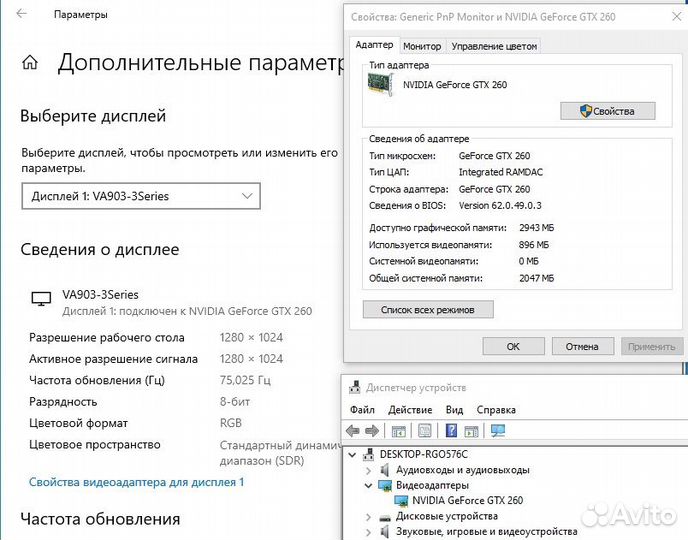Click the computer icon beside DESKTOP-RGO576C

[368, 454]
